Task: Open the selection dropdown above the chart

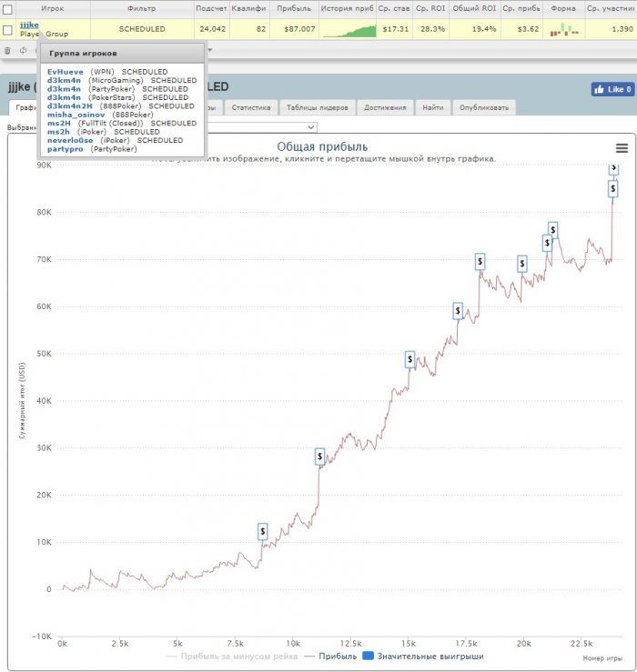Action: (262, 127)
